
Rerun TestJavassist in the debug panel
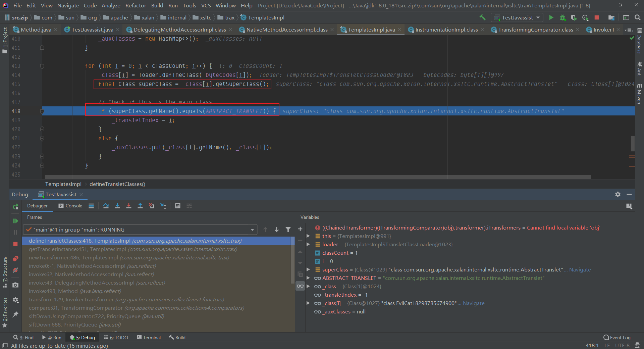[15, 207]
